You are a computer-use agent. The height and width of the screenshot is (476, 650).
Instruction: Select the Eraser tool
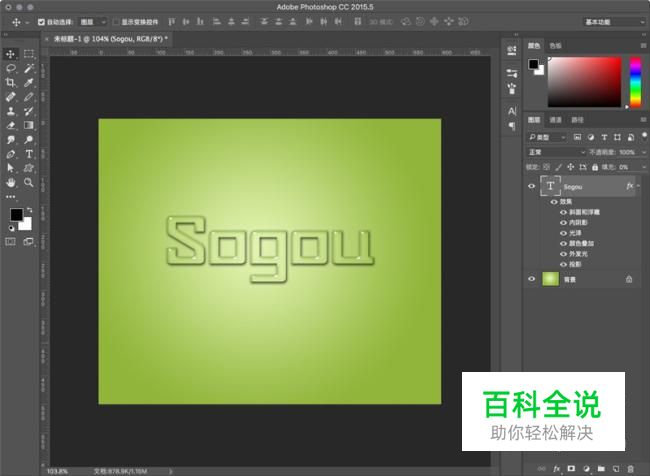(10, 125)
